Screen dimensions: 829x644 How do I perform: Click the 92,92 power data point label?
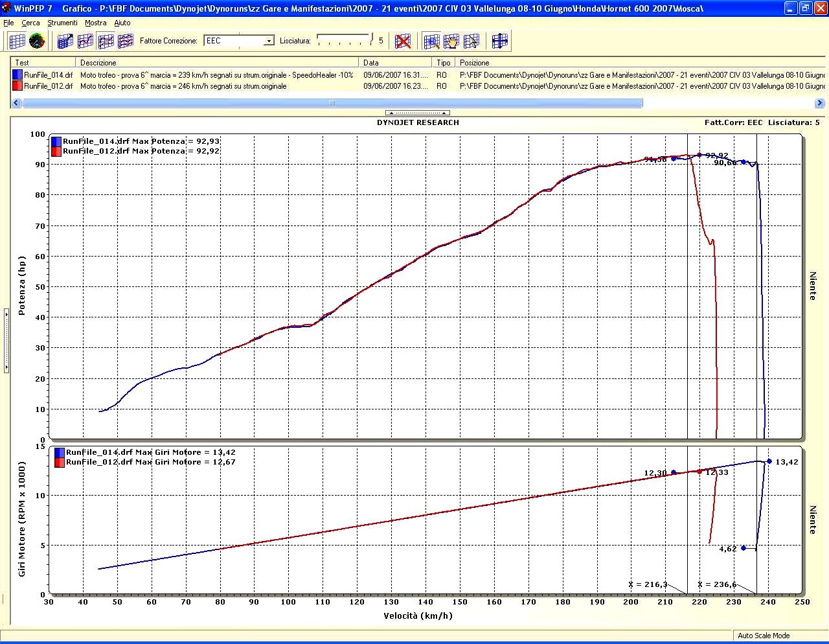point(717,155)
